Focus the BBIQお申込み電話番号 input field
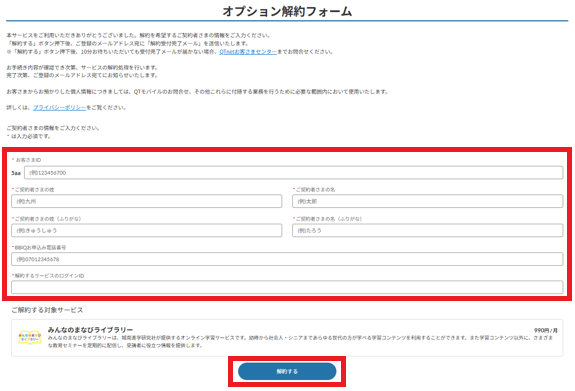 (x=287, y=259)
